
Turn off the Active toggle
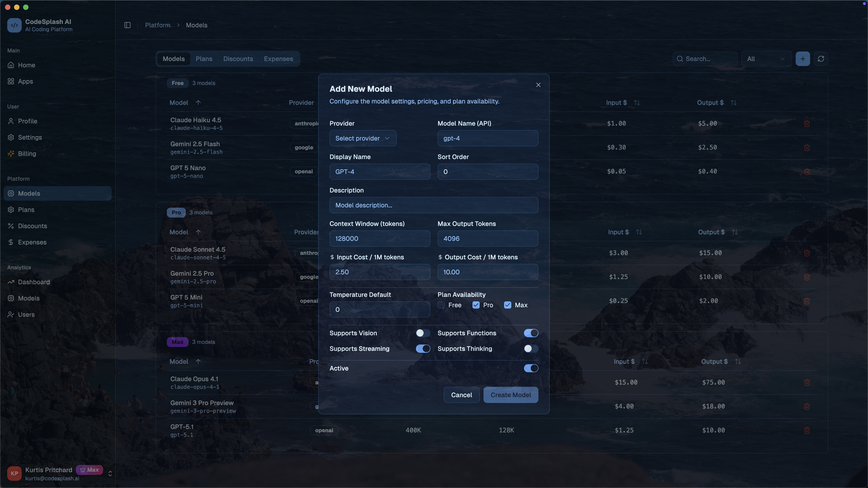coord(531,368)
